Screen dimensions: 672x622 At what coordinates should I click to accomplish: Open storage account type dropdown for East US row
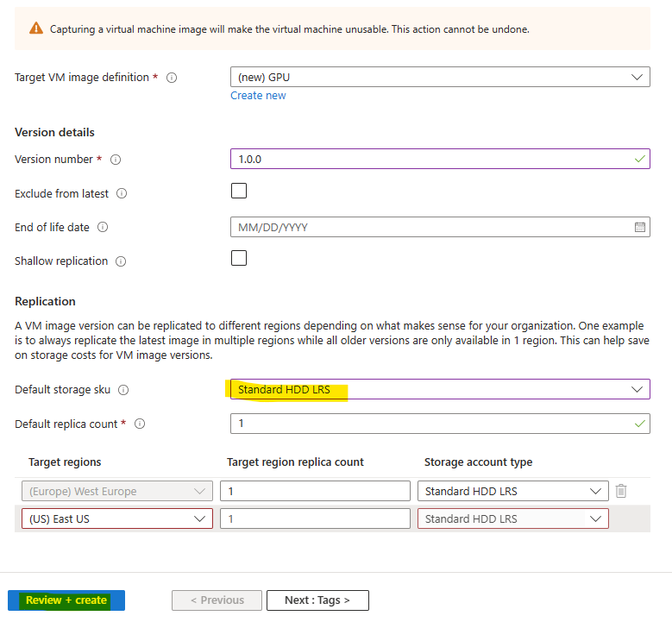pos(513,518)
